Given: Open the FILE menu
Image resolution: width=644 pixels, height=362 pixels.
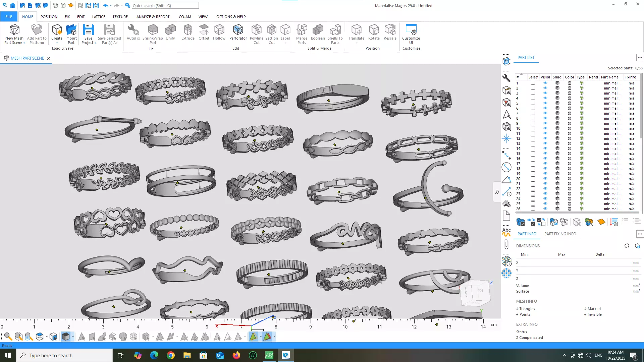Looking at the screenshot, I should point(9,16).
